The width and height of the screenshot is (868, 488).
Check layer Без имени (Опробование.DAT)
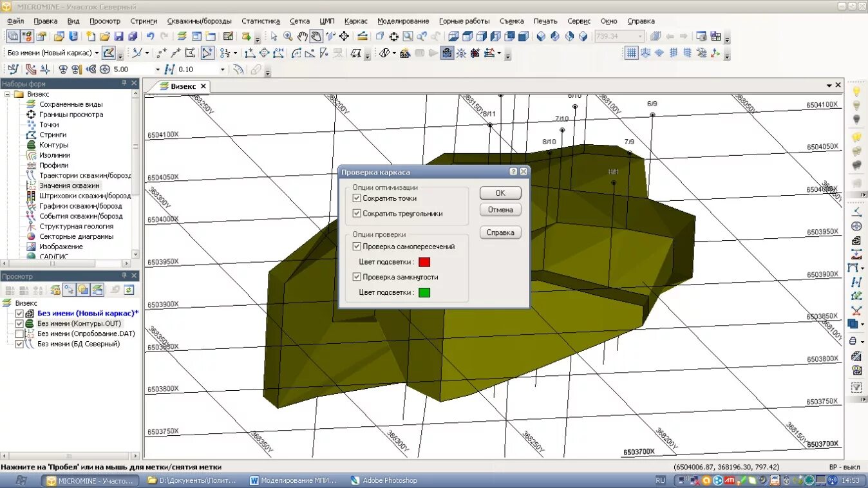click(19, 334)
